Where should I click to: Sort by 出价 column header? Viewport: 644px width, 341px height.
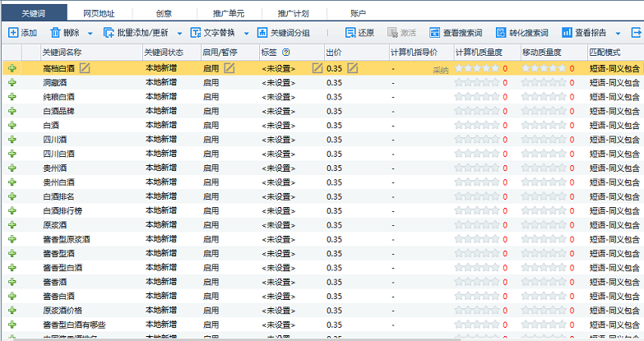(x=334, y=52)
